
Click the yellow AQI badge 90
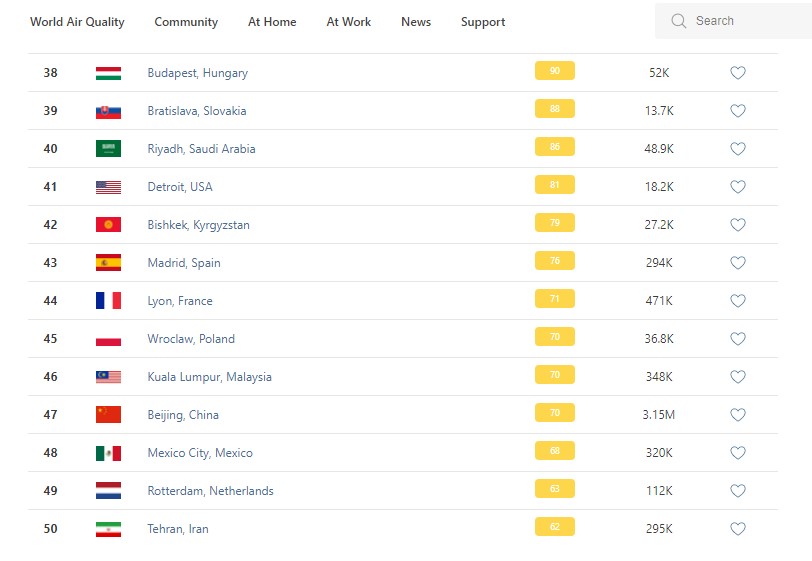tap(554, 71)
